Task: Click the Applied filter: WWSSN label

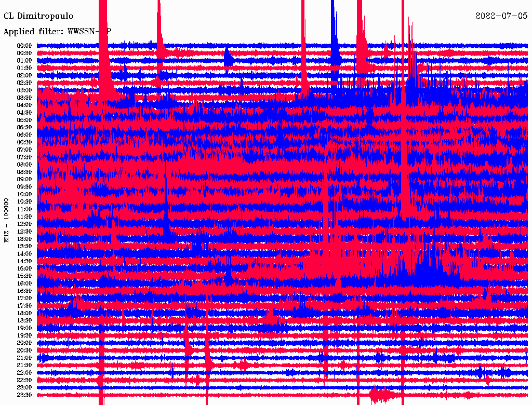Action: click(57, 32)
